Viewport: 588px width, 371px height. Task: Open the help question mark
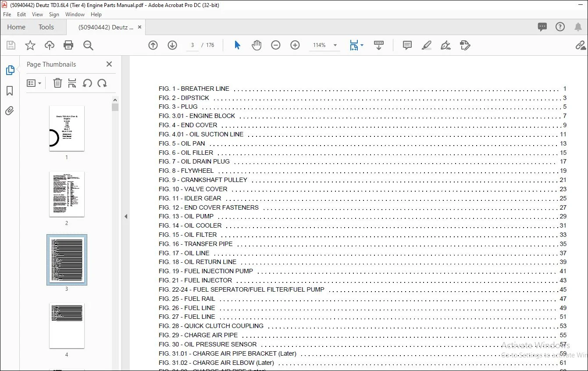pos(560,27)
